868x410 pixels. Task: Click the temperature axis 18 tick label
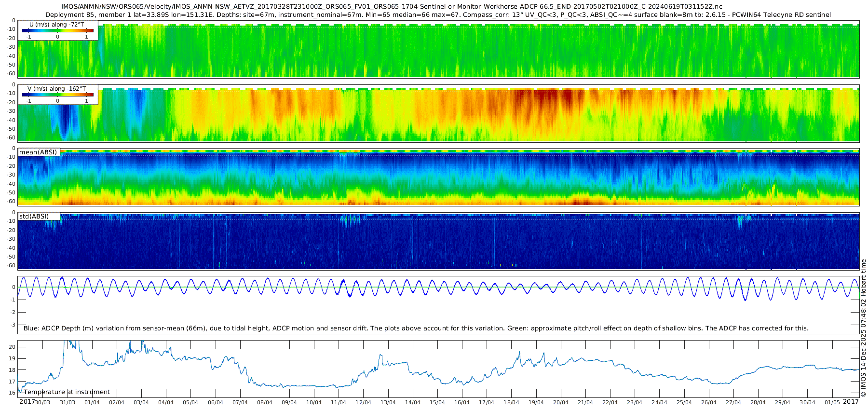pos(12,370)
